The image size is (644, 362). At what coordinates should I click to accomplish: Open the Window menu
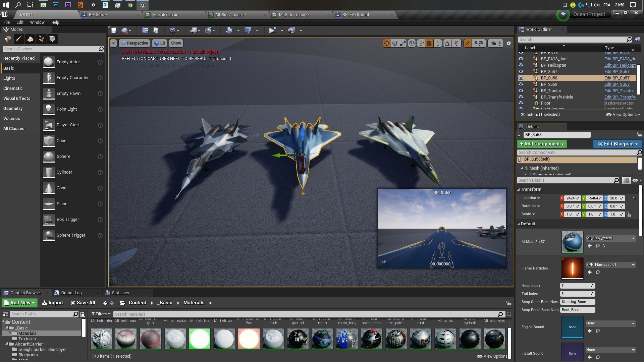[37, 22]
